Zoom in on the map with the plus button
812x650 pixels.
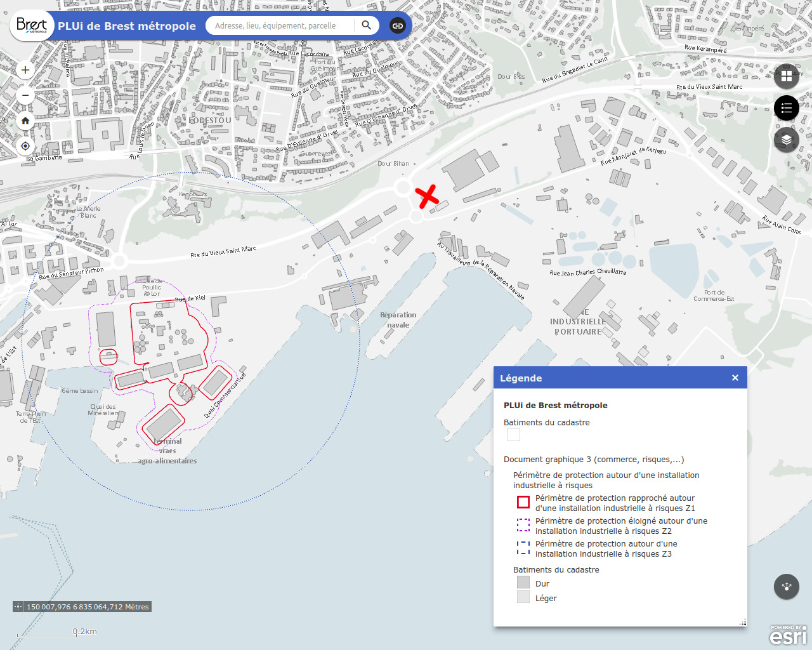(x=25, y=70)
